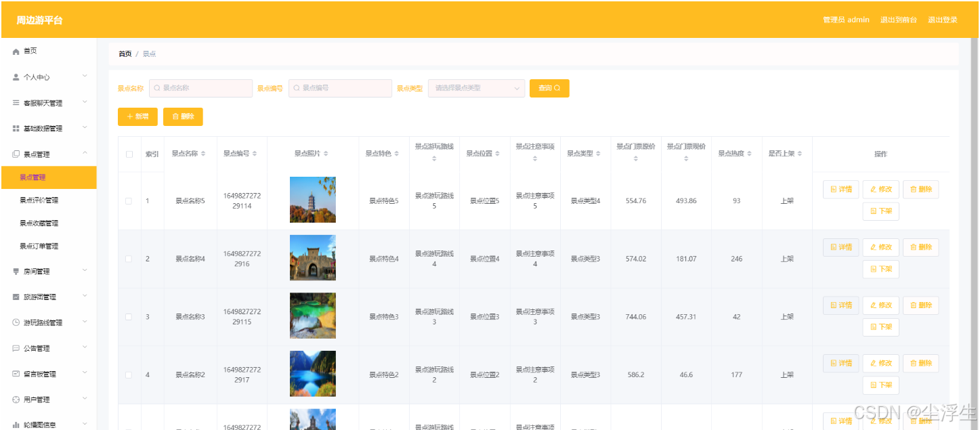
Task: Click sort arrows next to 景点热度 header
Action: pos(750,154)
